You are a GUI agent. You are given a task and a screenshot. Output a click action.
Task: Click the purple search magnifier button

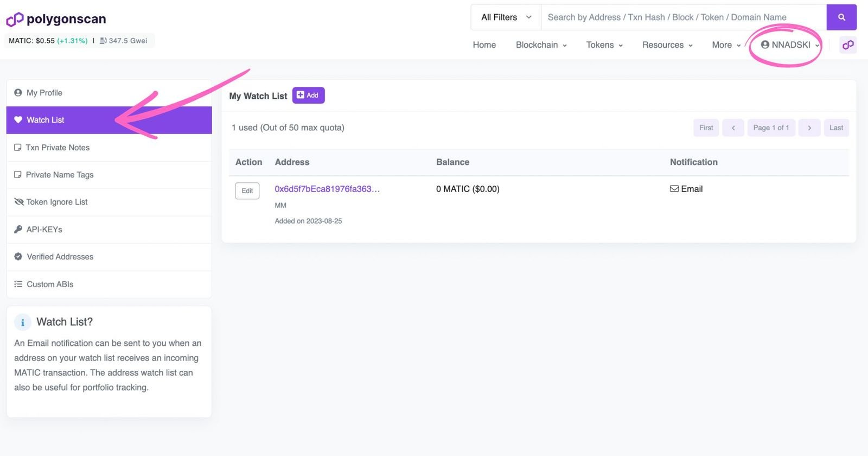pos(841,17)
